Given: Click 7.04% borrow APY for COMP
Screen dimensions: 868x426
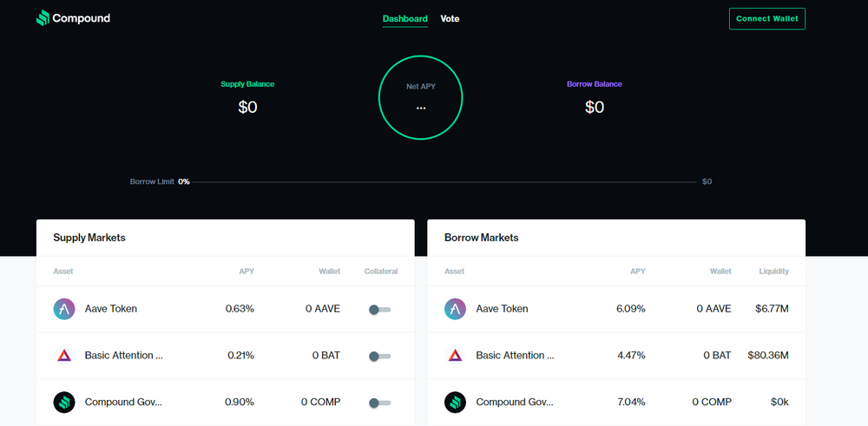Looking at the screenshot, I should (x=631, y=403).
